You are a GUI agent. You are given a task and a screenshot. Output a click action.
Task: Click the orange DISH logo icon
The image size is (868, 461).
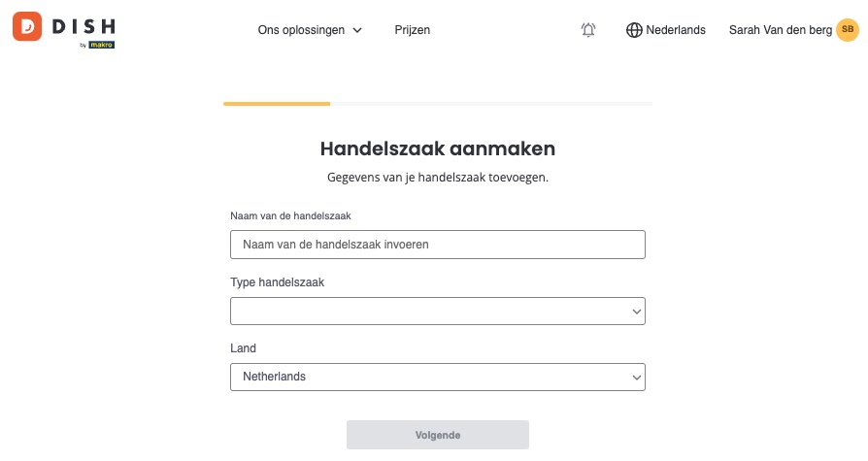coord(27,26)
